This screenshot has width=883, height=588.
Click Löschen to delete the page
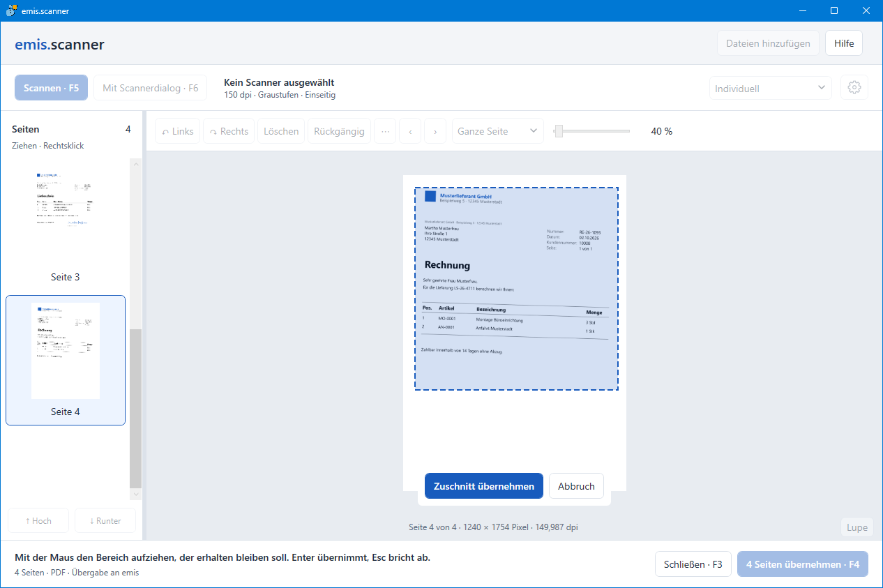pyautogui.click(x=281, y=131)
